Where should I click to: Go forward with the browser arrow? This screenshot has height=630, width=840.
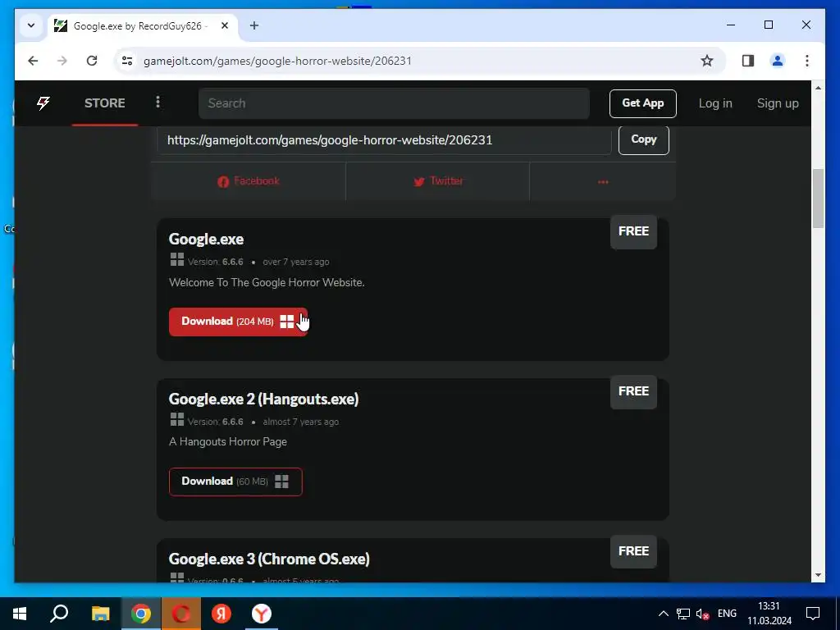[62, 61]
